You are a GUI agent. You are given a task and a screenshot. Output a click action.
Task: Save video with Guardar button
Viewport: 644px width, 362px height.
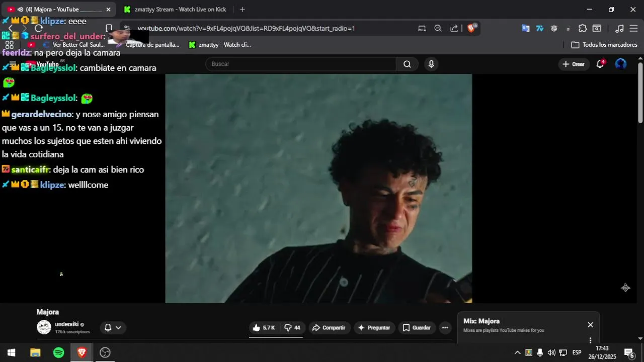pyautogui.click(x=417, y=328)
